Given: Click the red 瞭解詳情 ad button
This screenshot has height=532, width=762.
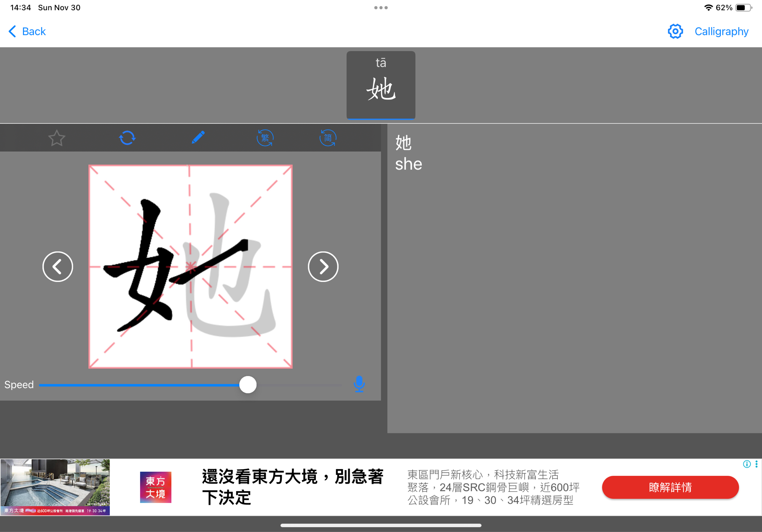Looking at the screenshot, I should (x=670, y=487).
